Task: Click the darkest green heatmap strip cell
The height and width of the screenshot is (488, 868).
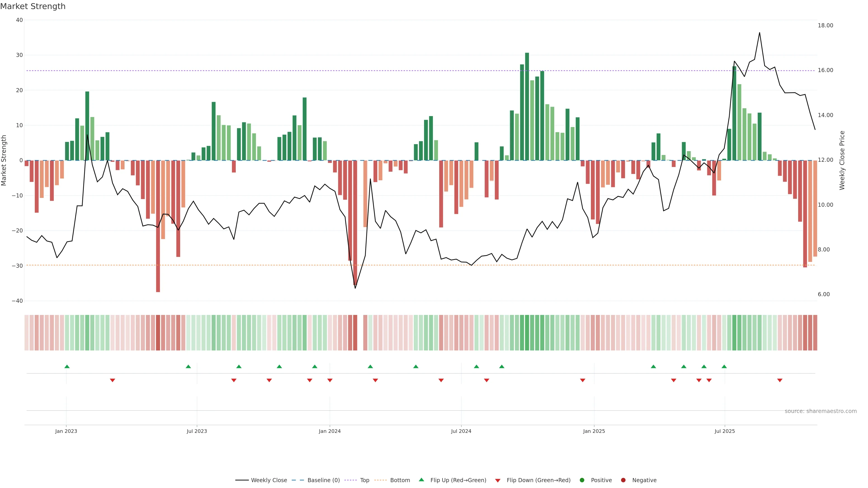Action: [x=527, y=333]
